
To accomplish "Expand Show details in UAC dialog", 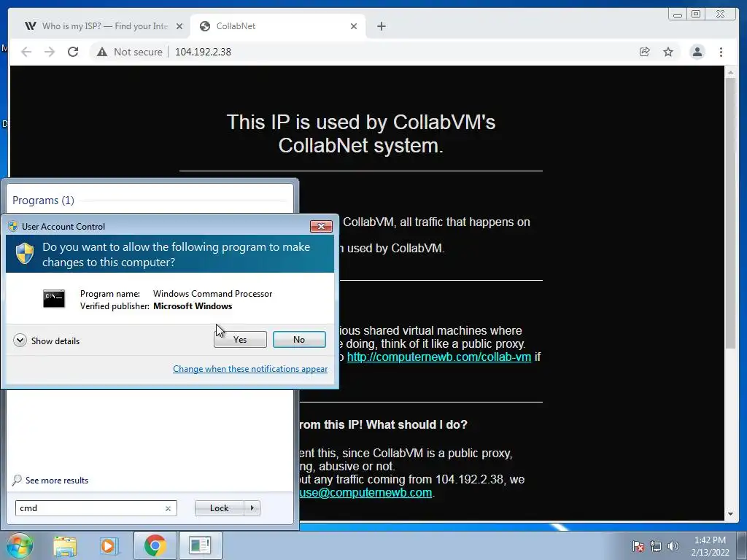I will click(47, 341).
